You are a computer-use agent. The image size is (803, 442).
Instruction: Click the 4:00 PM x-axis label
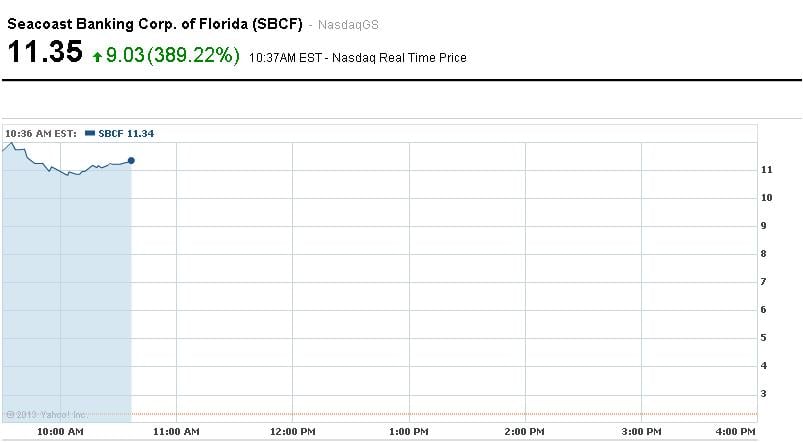pos(734,431)
